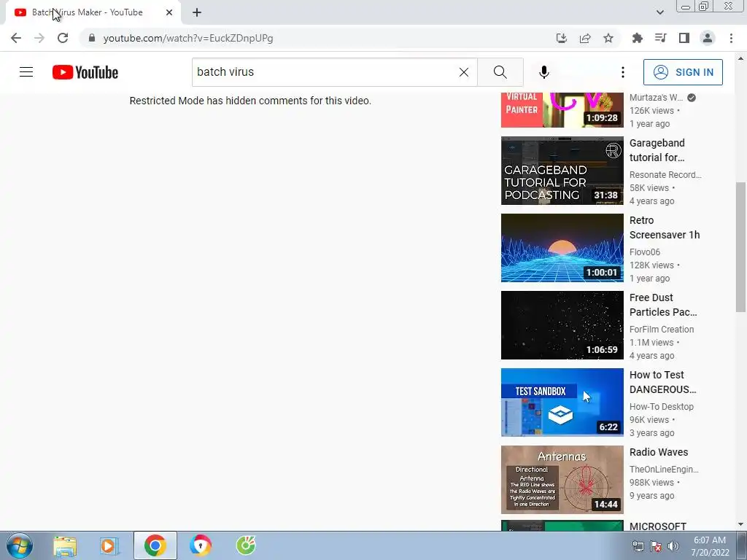Click the SIGN IN button

click(683, 72)
